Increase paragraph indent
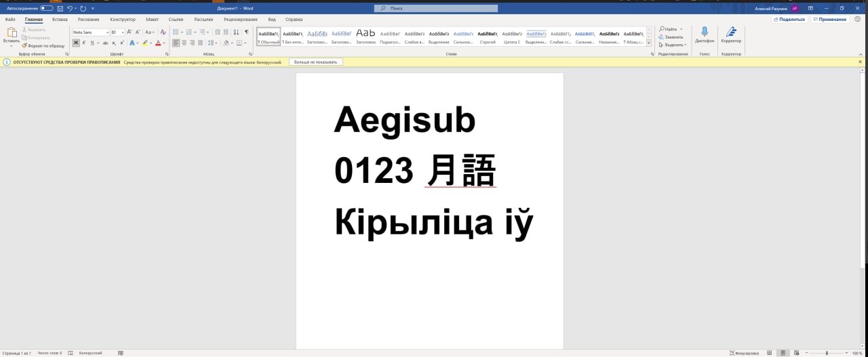The width and height of the screenshot is (868, 357). (x=226, y=32)
